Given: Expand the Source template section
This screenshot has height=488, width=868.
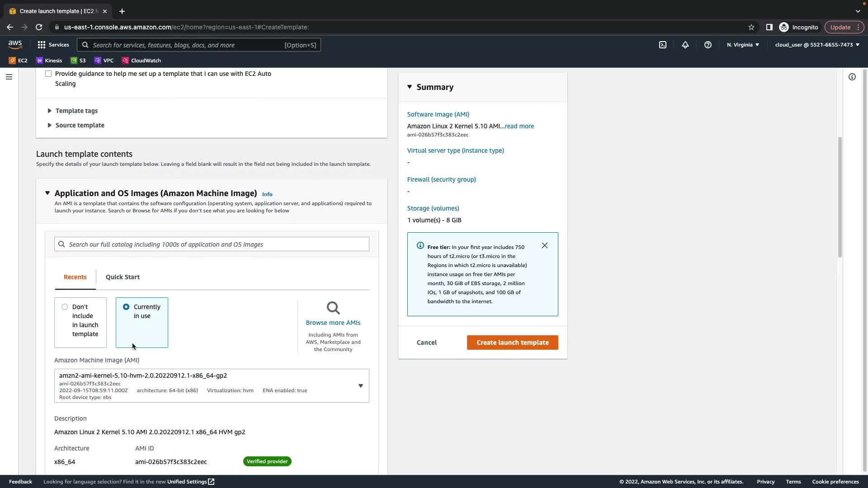Looking at the screenshot, I should click(79, 125).
